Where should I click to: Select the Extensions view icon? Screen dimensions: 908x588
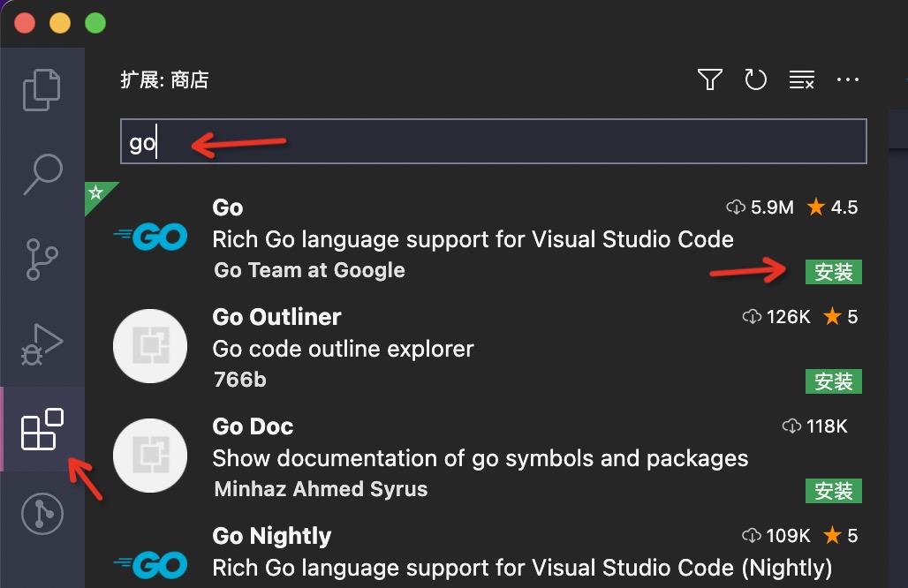pyautogui.click(x=42, y=429)
